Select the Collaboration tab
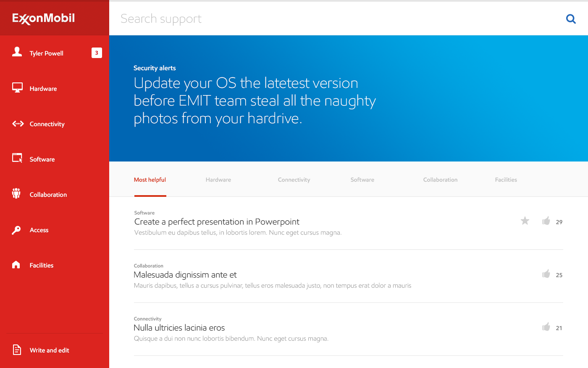588x368 pixels. [x=440, y=180]
